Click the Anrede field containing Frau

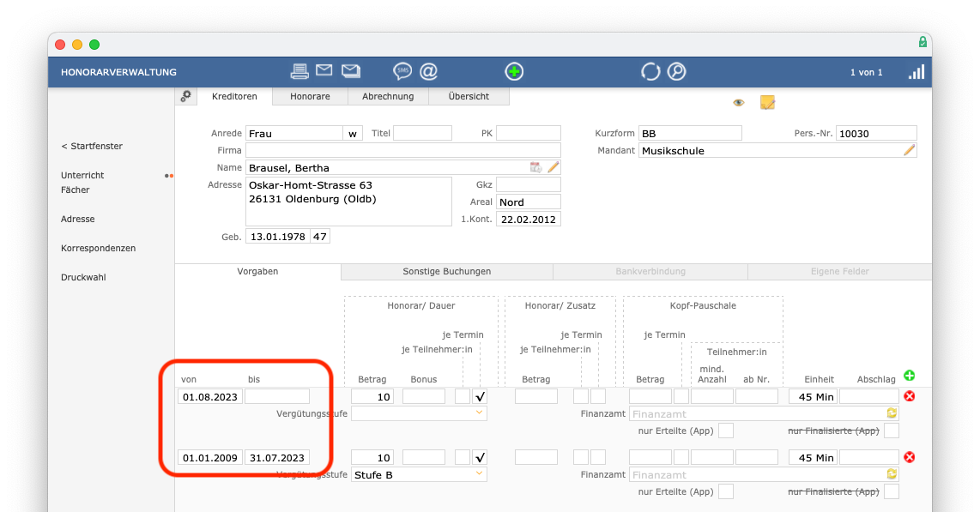tap(293, 133)
